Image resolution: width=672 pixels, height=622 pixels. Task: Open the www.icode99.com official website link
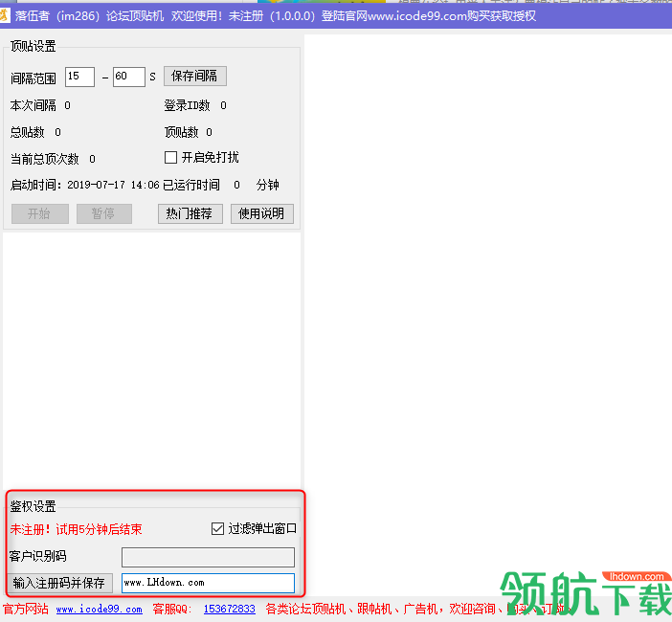click(x=99, y=609)
